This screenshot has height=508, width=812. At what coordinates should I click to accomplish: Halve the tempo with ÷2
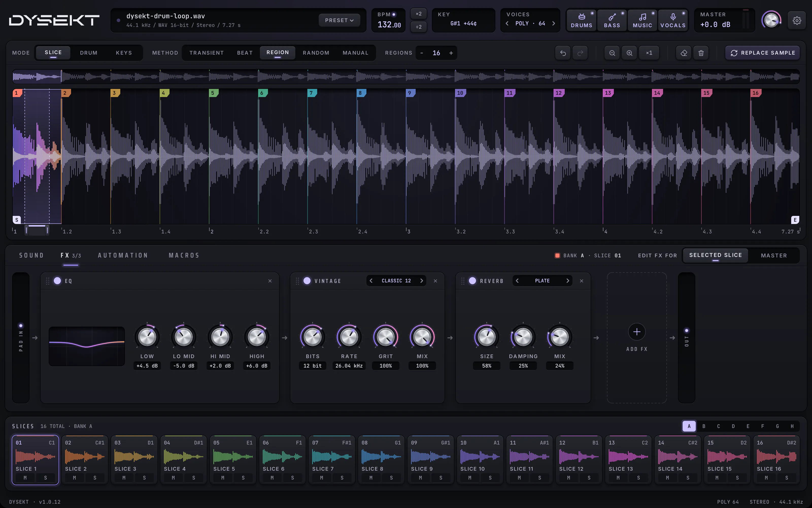(x=418, y=27)
